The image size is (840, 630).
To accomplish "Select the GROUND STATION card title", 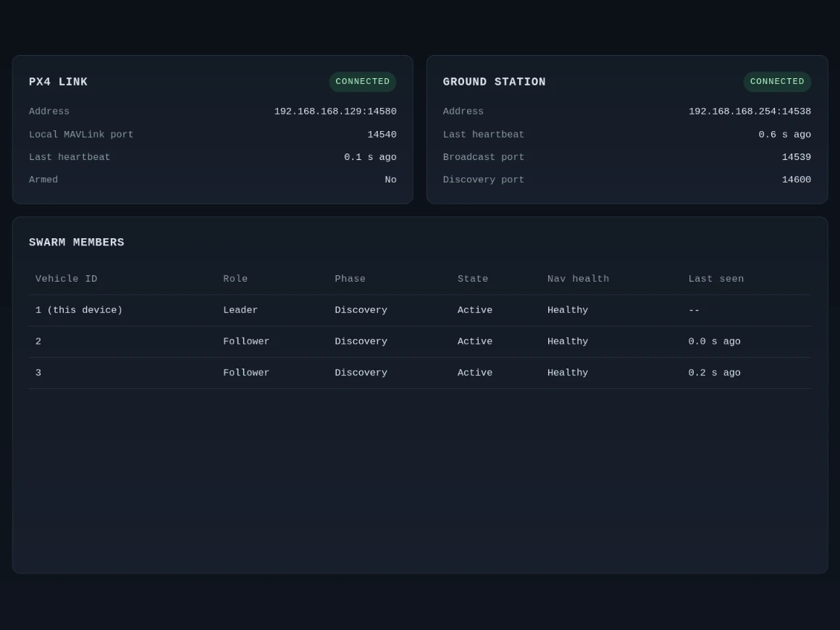I will (494, 82).
